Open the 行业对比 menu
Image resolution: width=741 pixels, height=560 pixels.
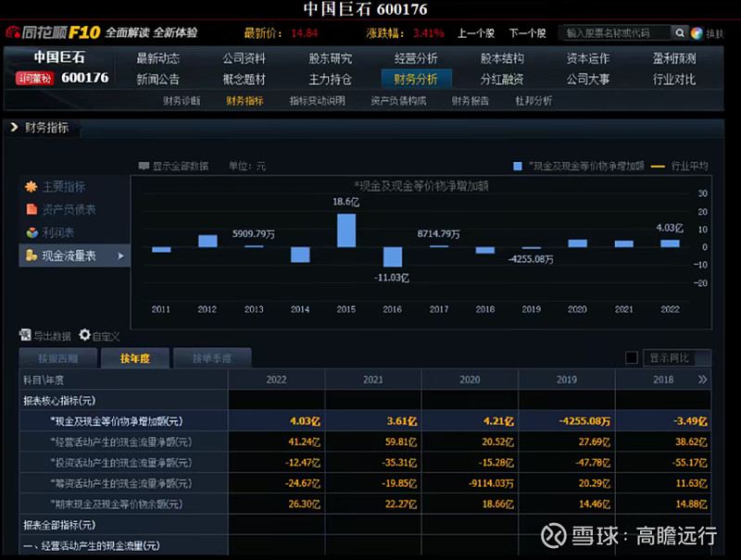[x=674, y=80]
